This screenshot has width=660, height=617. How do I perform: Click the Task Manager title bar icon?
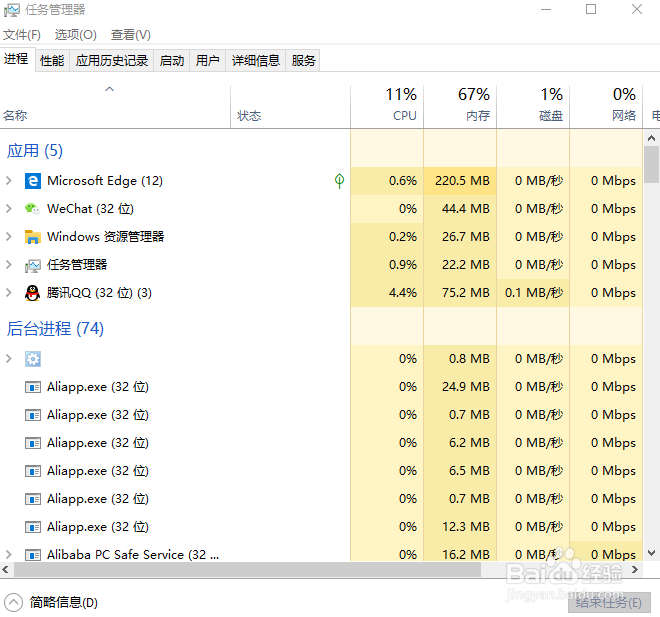pyautogui.click(x=11, y=10)
